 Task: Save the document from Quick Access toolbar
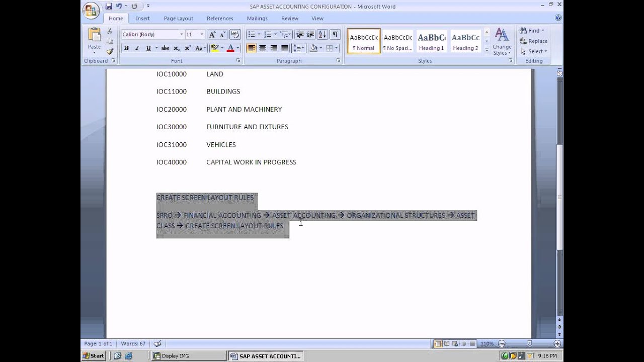(x=109, y=7)
